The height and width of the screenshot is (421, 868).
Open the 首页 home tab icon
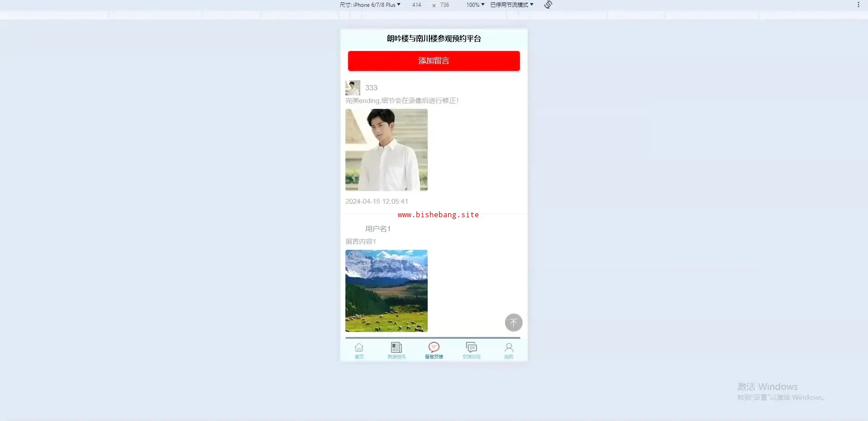point(359,347)
